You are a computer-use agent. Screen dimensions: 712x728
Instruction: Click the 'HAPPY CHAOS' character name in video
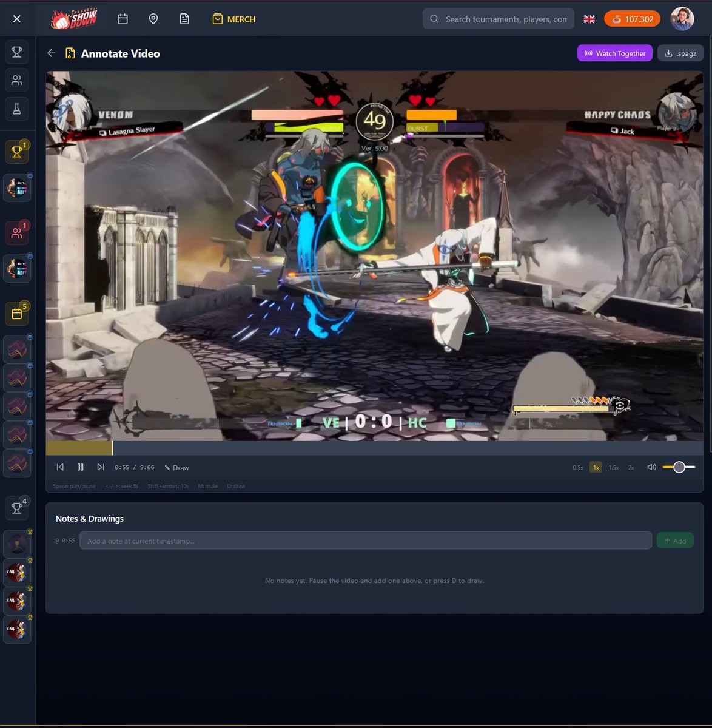coord(617,115)
